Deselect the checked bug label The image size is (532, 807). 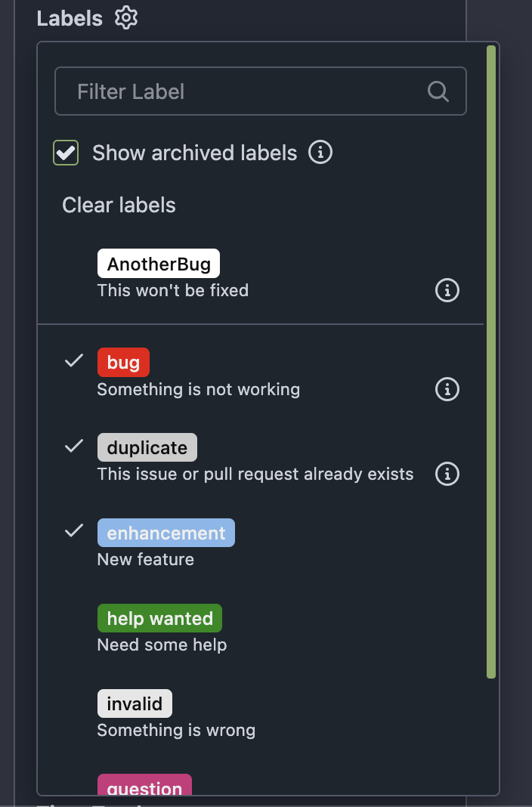coord(261,374)
